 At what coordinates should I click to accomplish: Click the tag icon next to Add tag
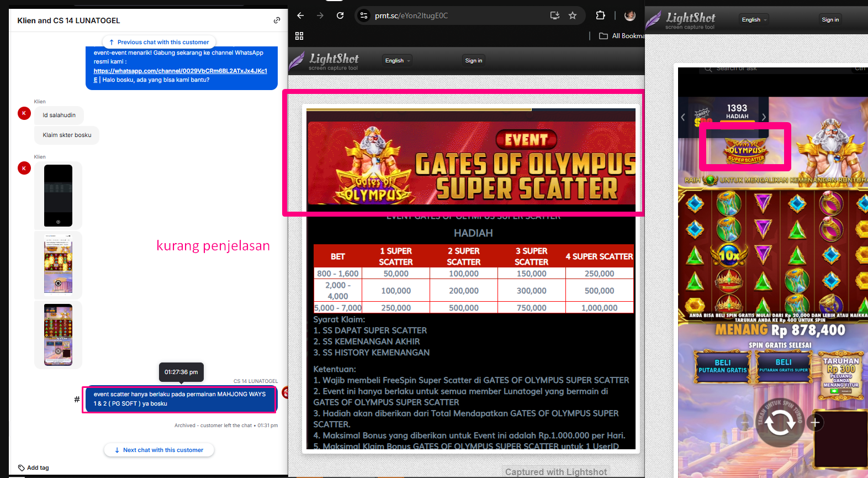[x=22, y=468]
